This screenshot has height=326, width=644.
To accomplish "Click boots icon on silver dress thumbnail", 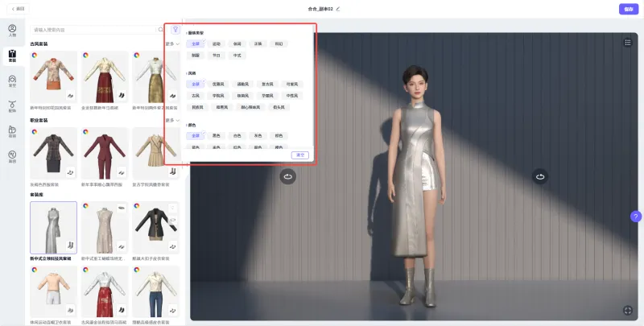I will [70, 246].
